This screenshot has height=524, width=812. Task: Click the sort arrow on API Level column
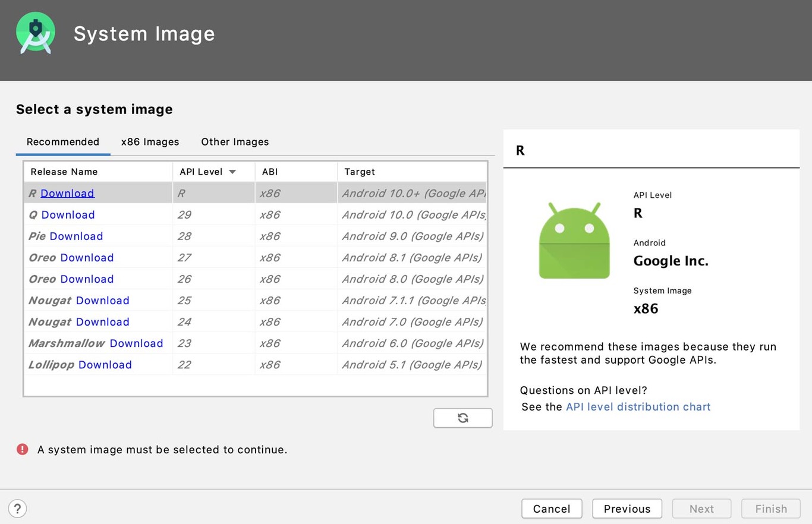tap(232, 171)
